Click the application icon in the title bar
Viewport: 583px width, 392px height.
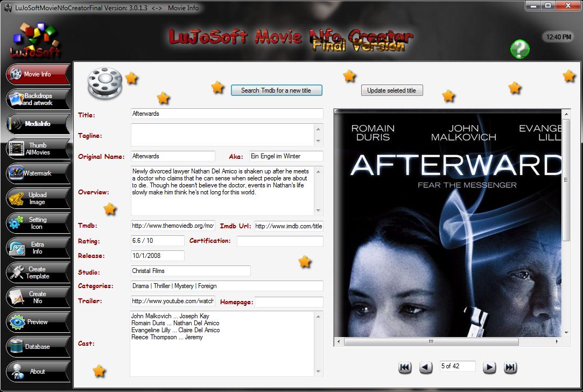pos(8,8)
